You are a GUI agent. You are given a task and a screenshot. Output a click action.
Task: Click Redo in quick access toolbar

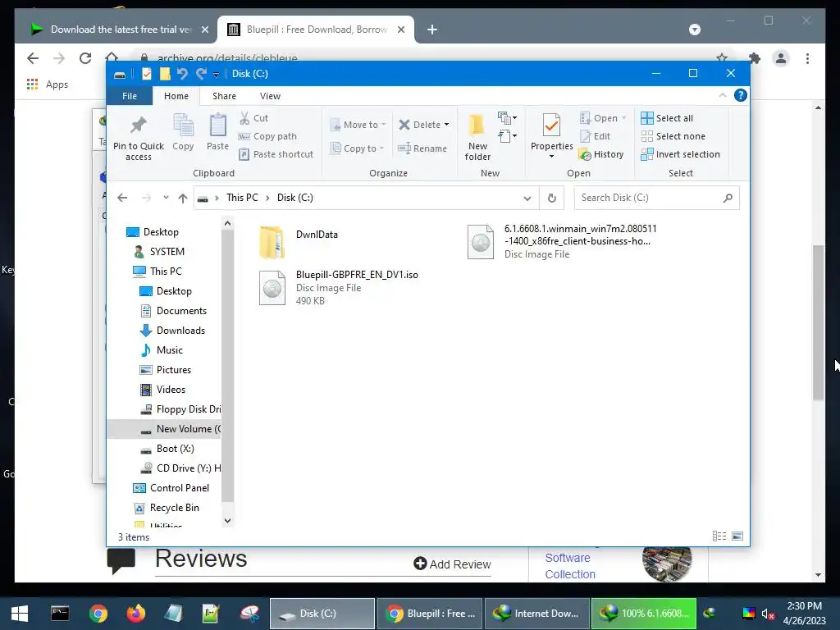201,73
